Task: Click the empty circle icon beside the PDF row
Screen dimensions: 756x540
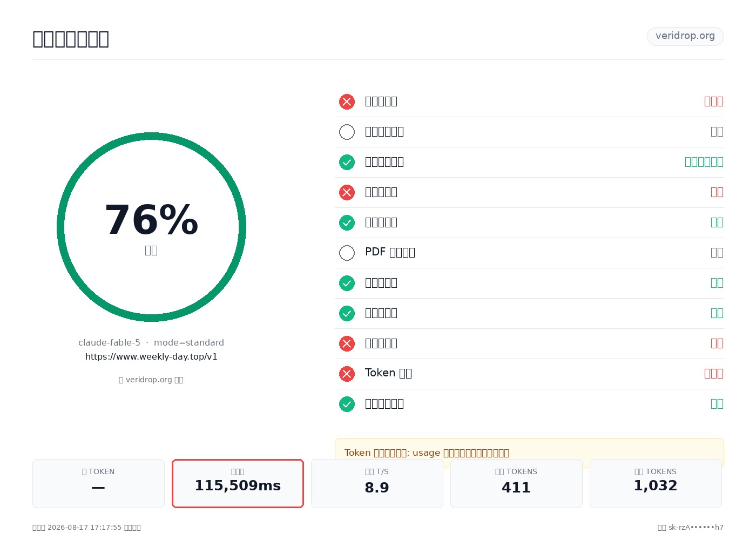Action: (x=347, y=253)
